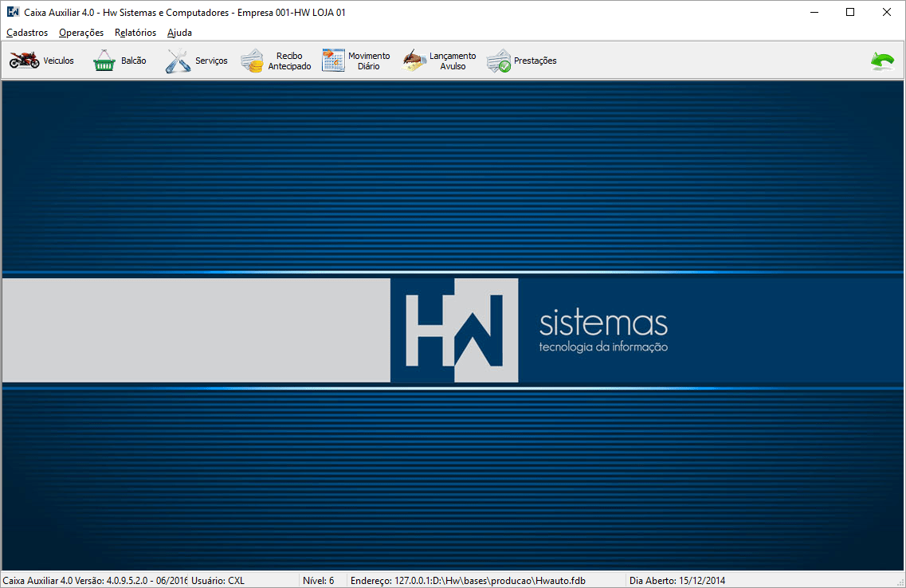Viewport: 906px width, 588px height.
Task: Minimize the Caixa Auxiliar window
Action: coord(814,12)
